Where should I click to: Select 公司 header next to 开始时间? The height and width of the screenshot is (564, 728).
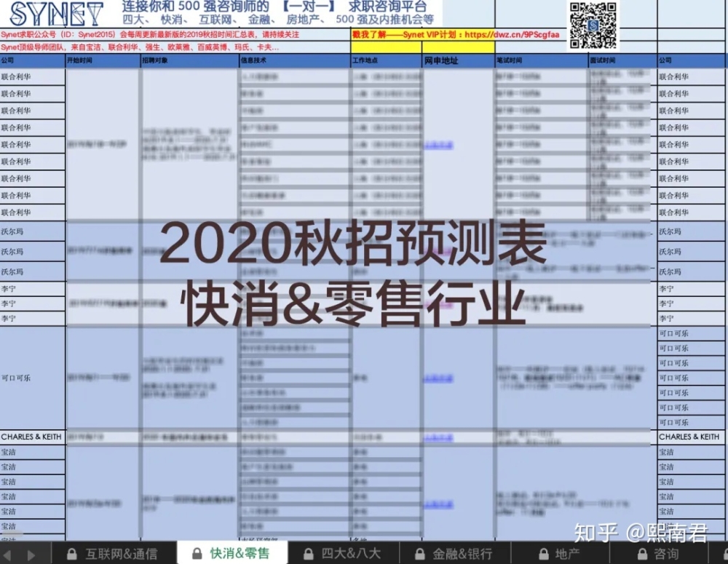coord(33,61)
